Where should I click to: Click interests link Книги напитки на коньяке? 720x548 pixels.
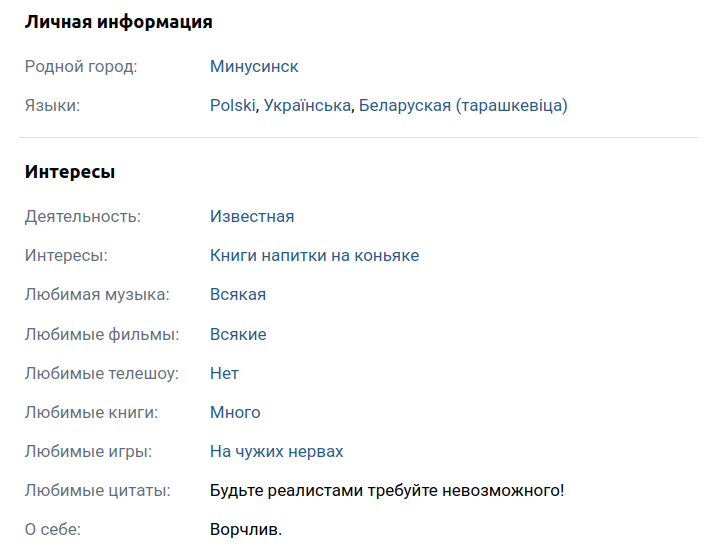pyautogui.click(x=315, y=255)
